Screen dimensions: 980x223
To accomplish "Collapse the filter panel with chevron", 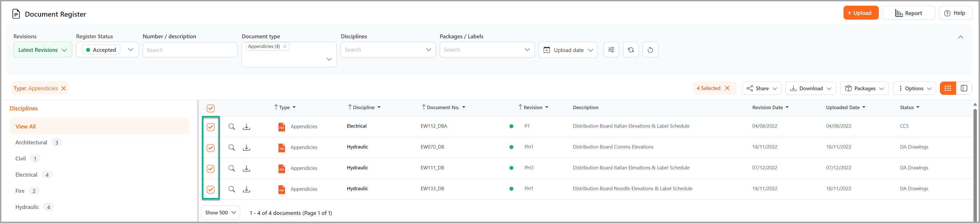I will (960, 37).
